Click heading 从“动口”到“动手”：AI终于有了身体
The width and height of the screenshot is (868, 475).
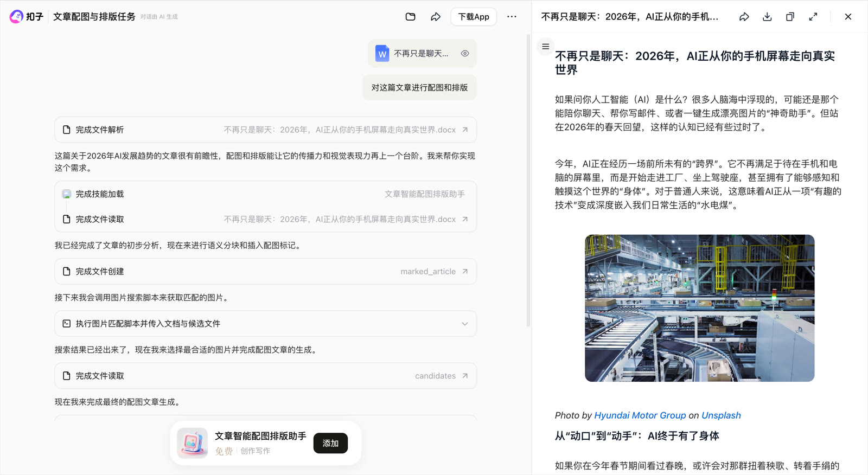click(637, 436)
